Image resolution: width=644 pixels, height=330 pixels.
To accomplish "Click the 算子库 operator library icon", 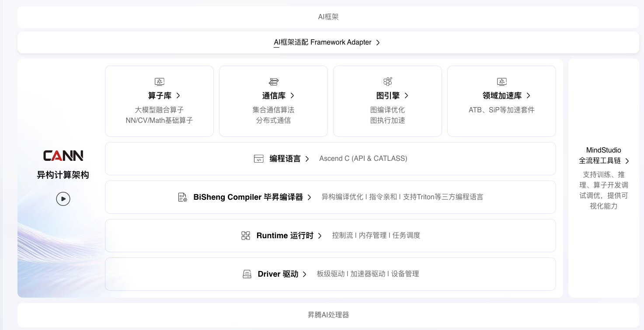I will point(159,82).
